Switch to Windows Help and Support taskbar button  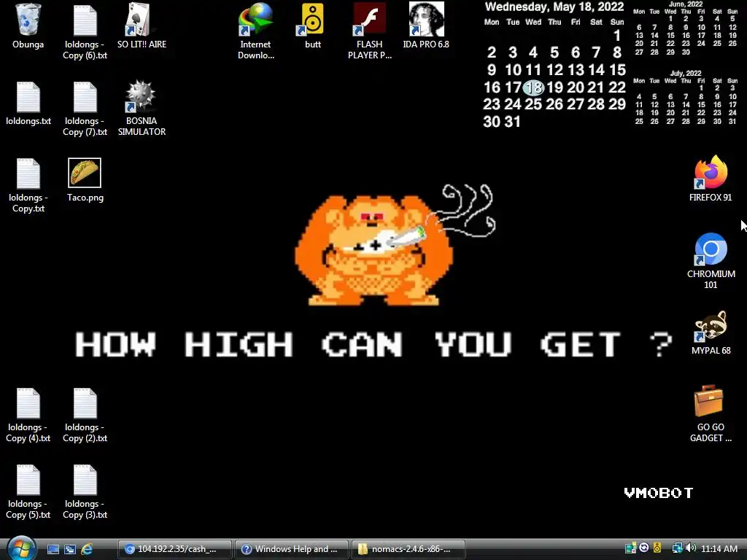point(292,549)
